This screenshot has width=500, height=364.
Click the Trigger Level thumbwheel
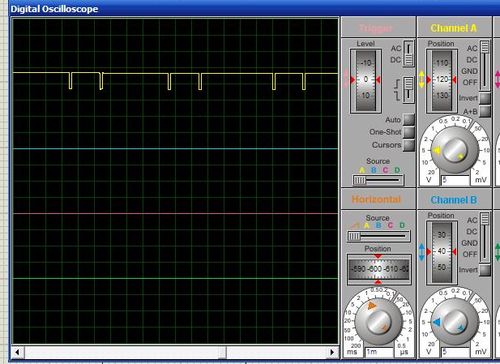(x=366, y=81)
